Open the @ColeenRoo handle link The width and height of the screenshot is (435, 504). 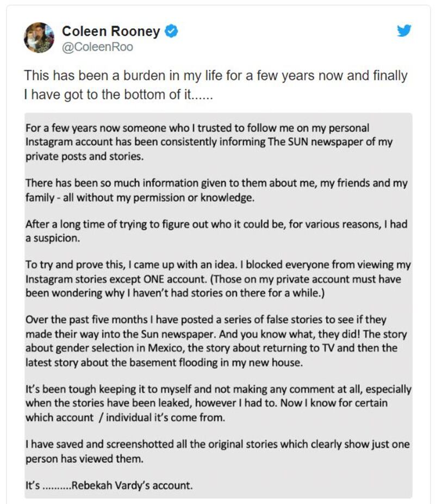click(x=98, y=47)
